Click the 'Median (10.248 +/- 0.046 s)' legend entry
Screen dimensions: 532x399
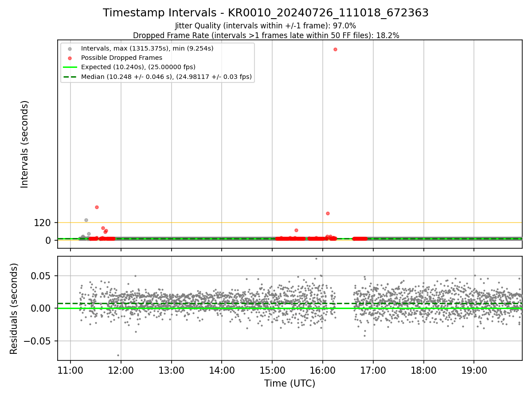coord(166,77)
